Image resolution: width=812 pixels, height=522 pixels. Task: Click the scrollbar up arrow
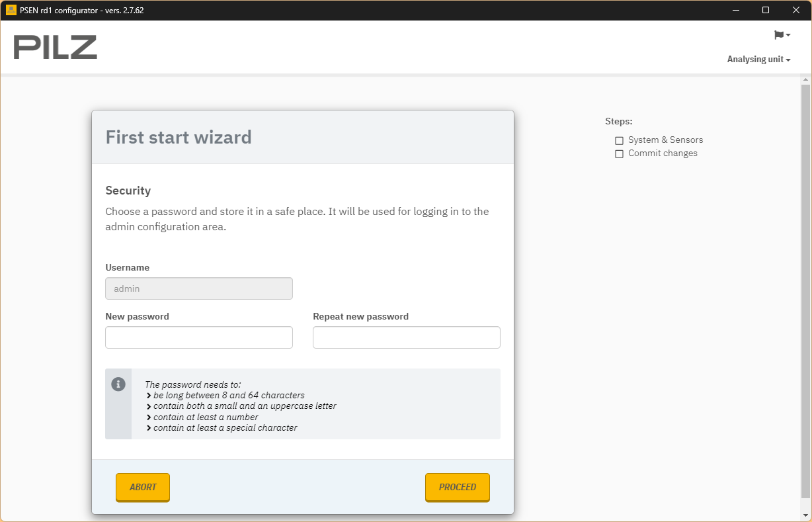click(805, 80)
